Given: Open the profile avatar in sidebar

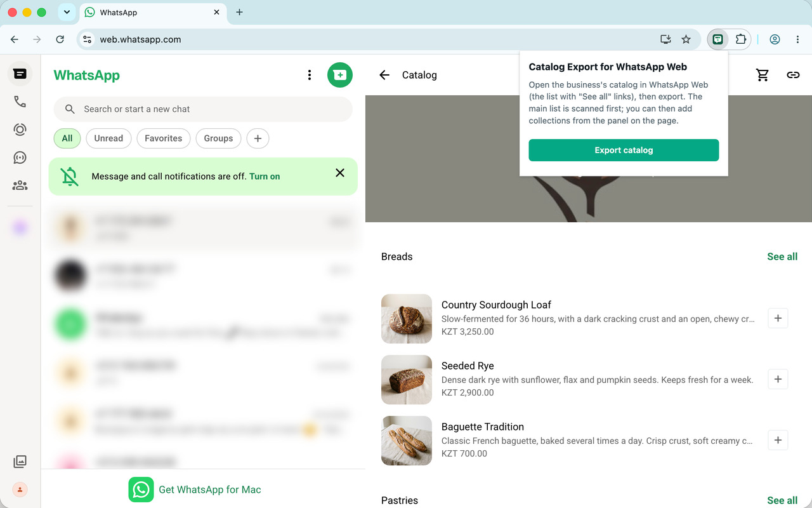Looking at the screenshot, I should [x=20, y=490].
